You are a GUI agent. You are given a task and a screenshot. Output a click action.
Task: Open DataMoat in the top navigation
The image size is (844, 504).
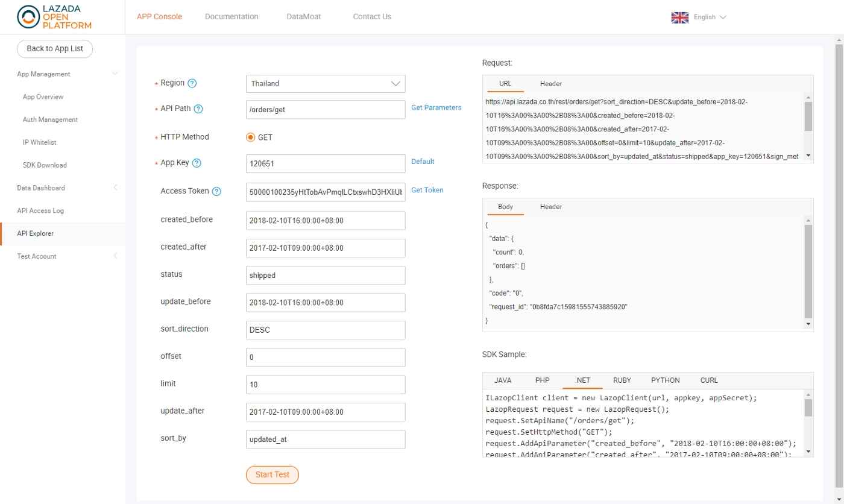coord(304,17)
